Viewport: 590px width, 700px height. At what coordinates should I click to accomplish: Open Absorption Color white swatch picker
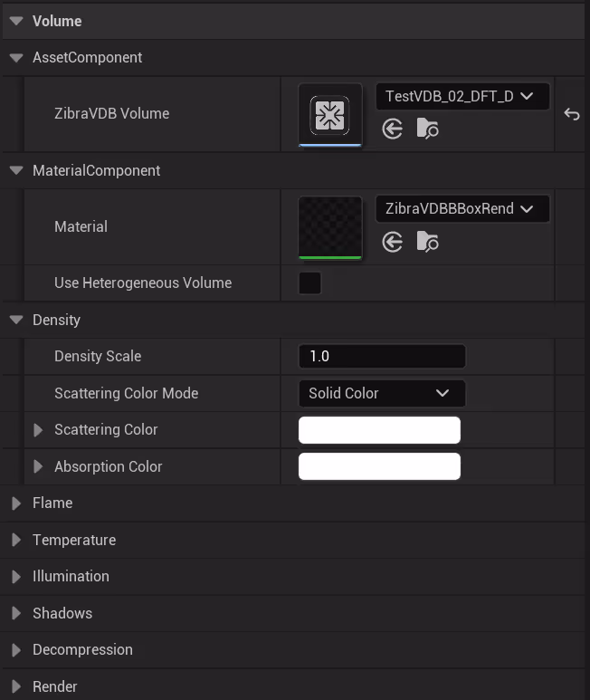pyautogui.click(x=379, y=466)
